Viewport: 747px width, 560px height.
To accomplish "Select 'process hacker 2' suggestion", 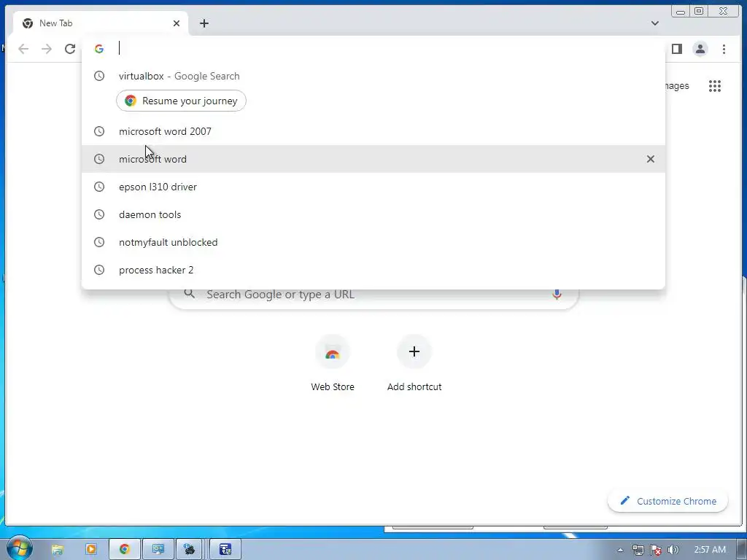I will click(x=373, y=270).
